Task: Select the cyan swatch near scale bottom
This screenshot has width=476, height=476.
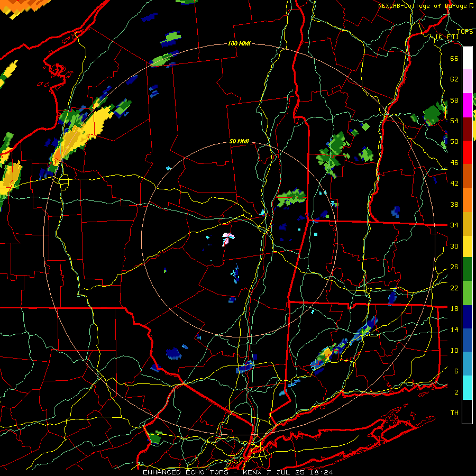Action: (x=467, y=388)
